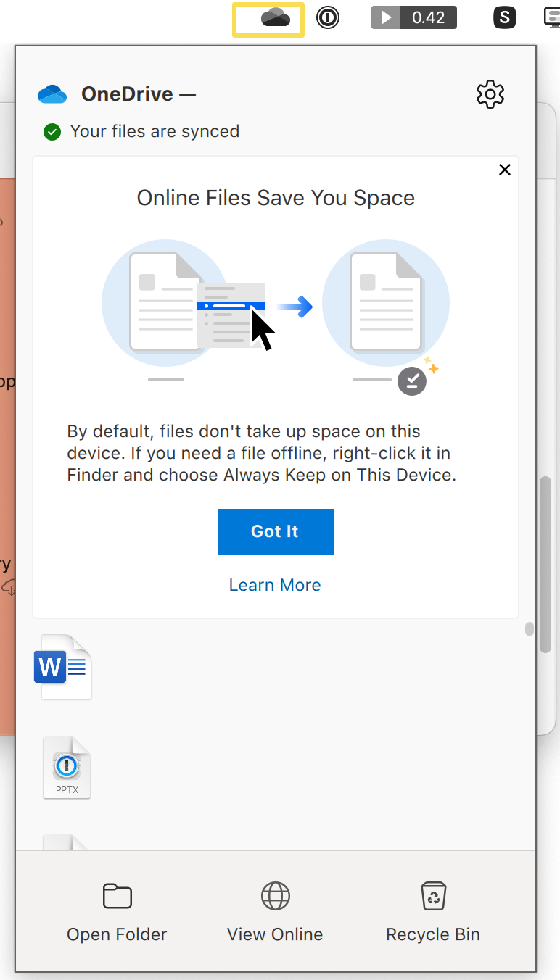The width and height of the screenshot is (560, 980).
Task: Click Open Folder
Action: [x=117, y=913]
